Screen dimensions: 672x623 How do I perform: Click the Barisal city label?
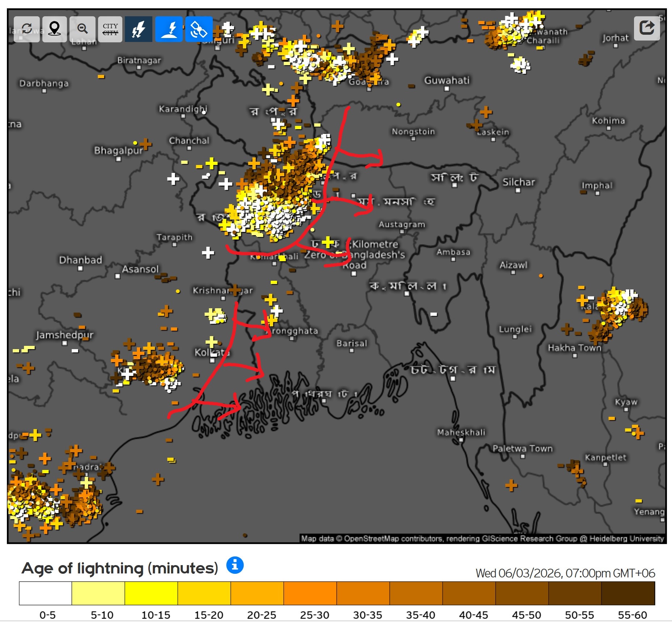[x=352, y=343]
